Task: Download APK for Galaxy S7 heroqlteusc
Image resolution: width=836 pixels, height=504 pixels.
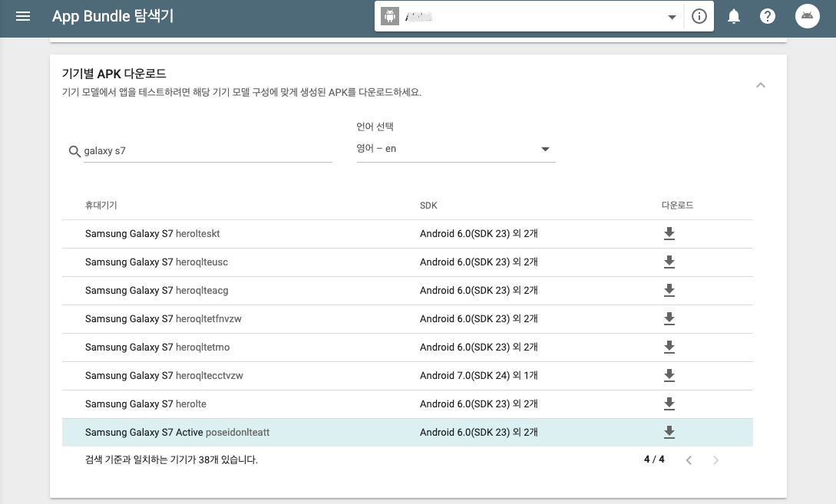Action: tap(669, 262)
